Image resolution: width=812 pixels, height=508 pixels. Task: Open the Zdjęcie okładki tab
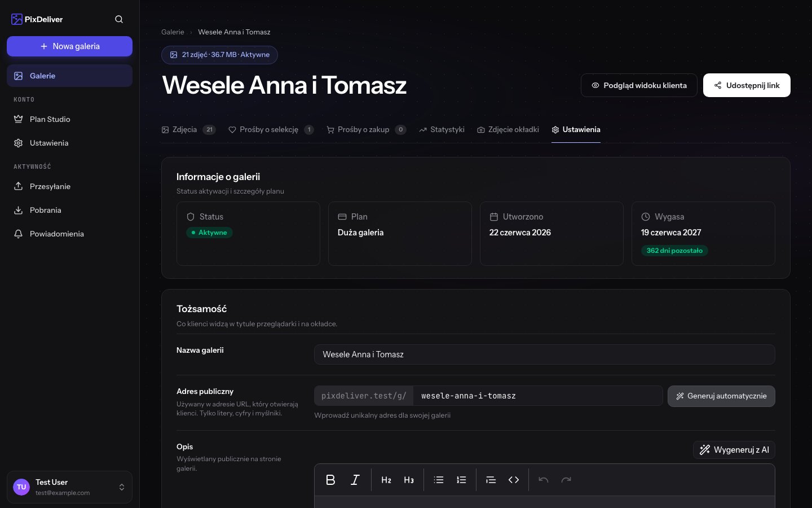508,129
